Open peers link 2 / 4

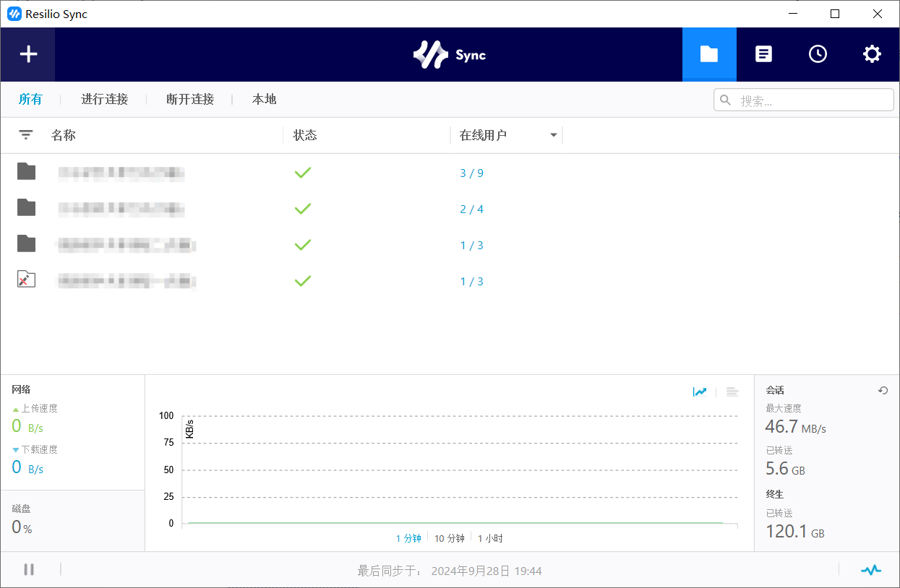471,209
